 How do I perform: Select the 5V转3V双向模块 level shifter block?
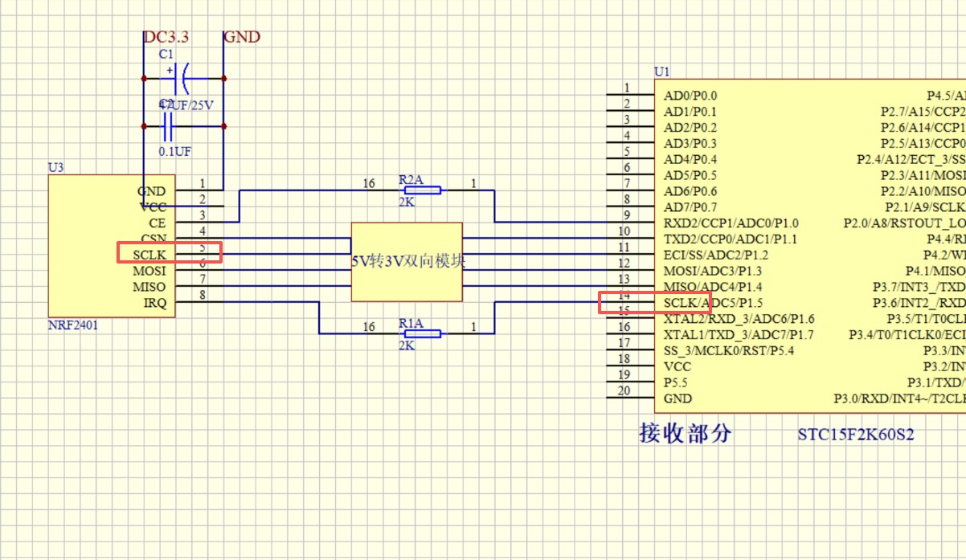point(407,262)
